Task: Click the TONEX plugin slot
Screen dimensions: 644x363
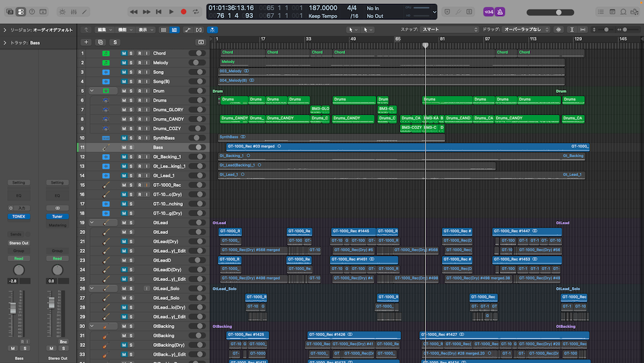Action: coord(19,217)
